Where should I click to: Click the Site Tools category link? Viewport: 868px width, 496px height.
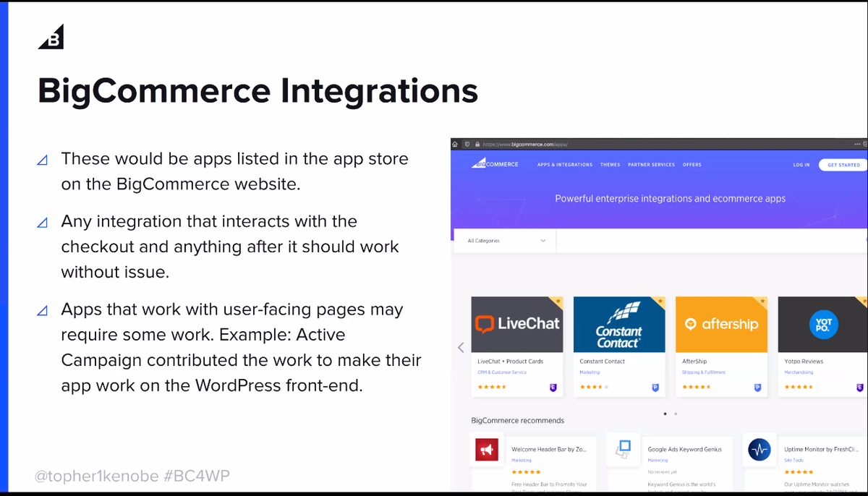point(794,461)
